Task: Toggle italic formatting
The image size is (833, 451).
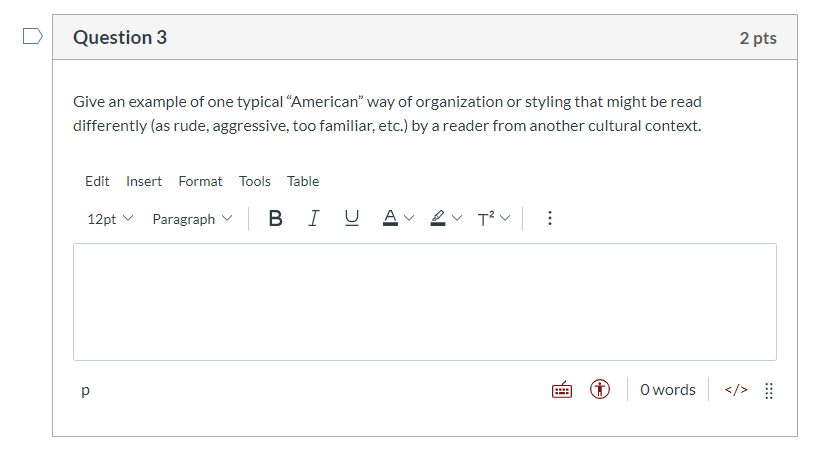Action: (313, 218)
